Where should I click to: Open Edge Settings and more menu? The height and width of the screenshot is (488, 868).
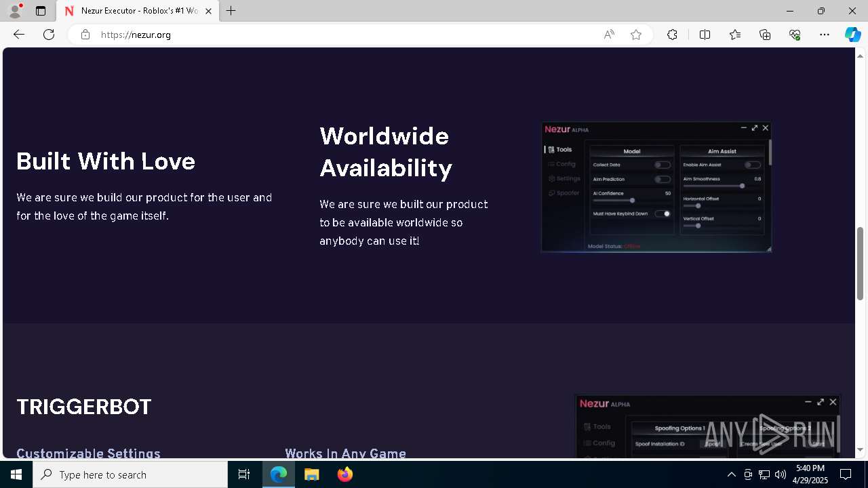coord(825,35)
